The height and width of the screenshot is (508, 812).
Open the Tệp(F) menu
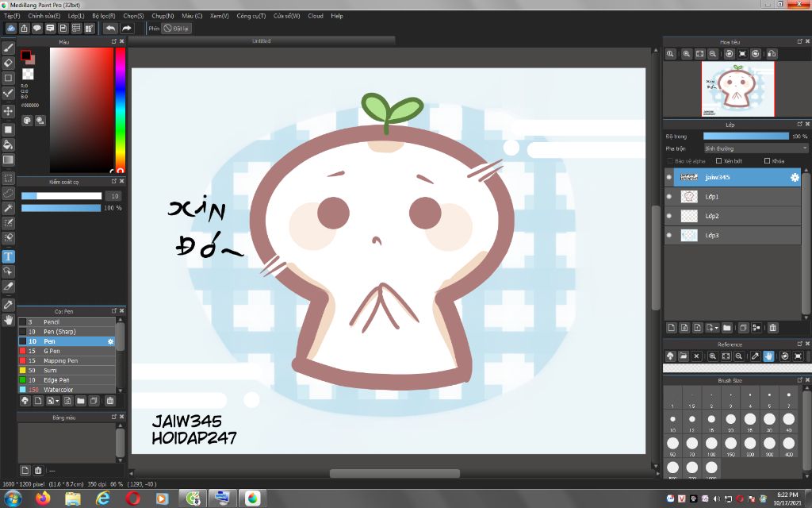(x=12, y=16)
